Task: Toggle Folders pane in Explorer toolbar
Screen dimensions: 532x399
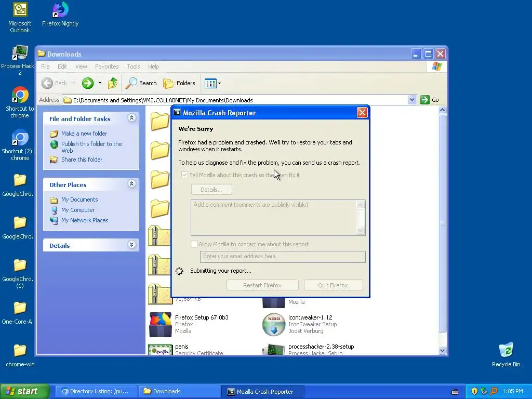Action: pos(179,83)
